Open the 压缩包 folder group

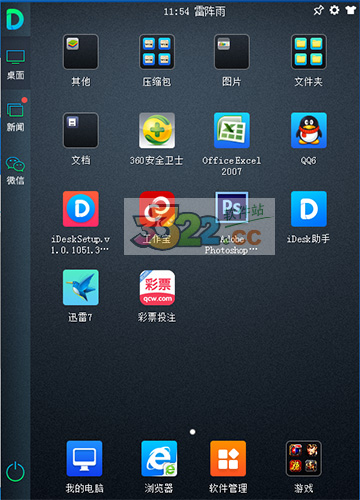[x=157, y=52]
